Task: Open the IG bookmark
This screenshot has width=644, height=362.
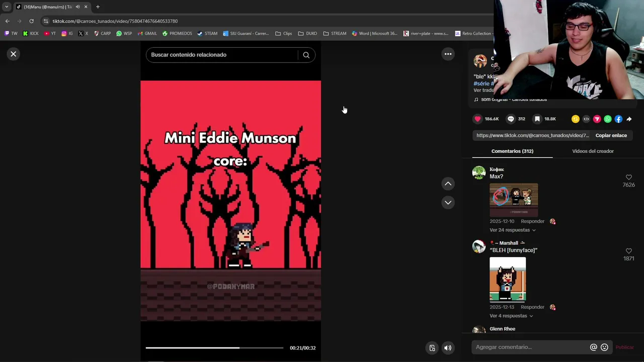Action: [67, 34]
